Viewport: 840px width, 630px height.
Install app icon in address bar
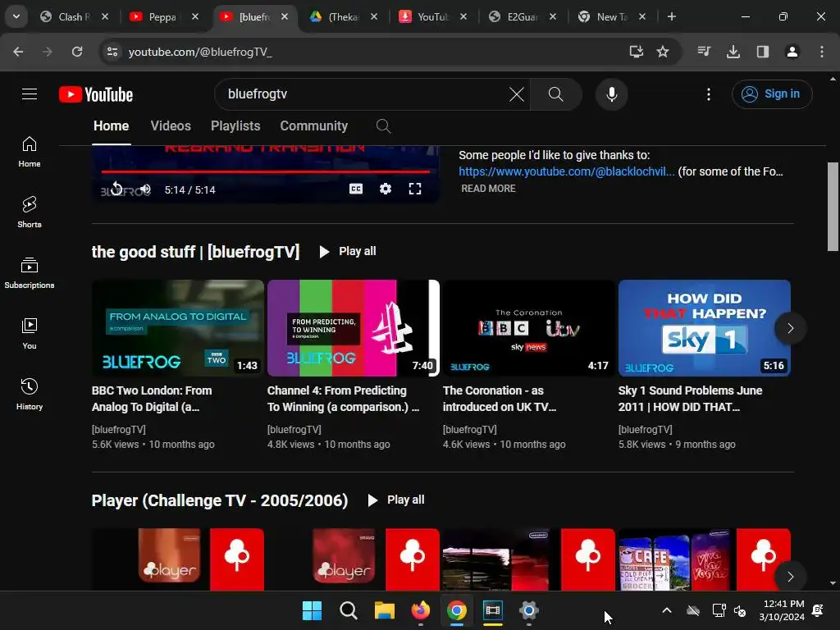click(636, 52)
